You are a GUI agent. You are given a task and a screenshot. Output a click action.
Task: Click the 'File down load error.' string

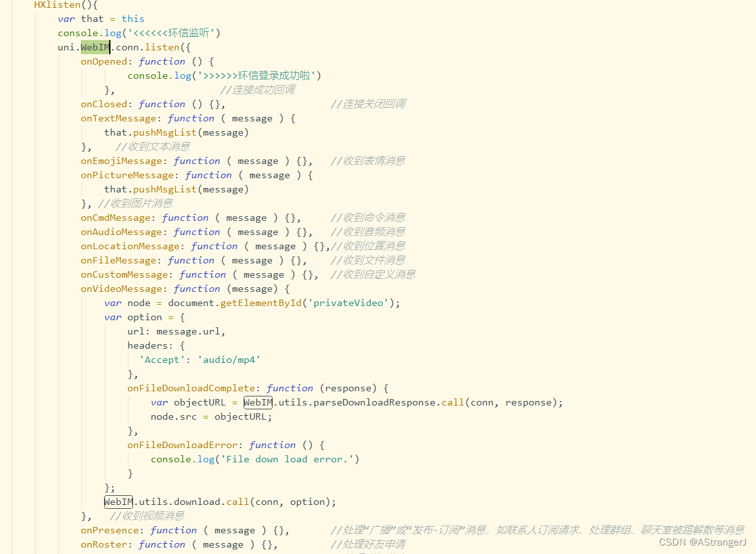pyautogui.click(x=288, y=460)
